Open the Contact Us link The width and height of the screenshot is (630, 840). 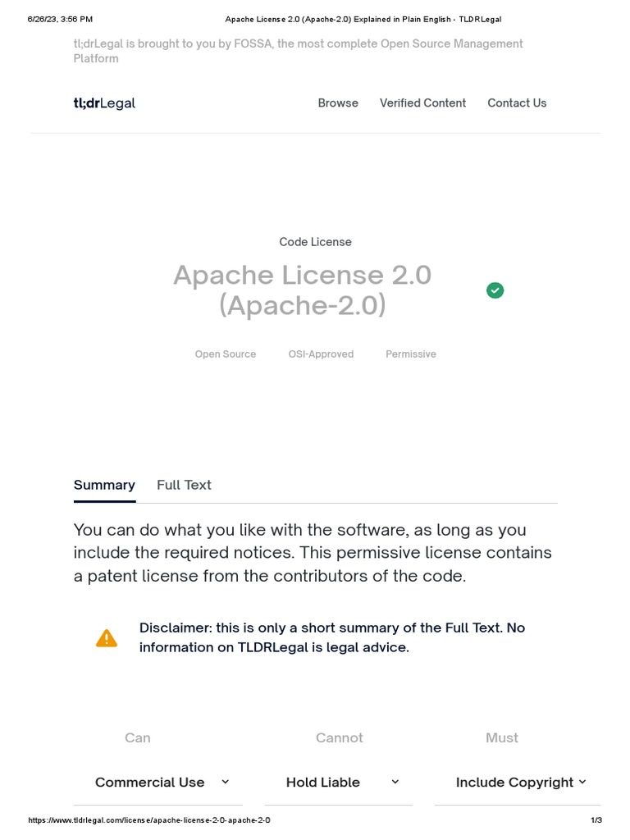pos(517,103)
